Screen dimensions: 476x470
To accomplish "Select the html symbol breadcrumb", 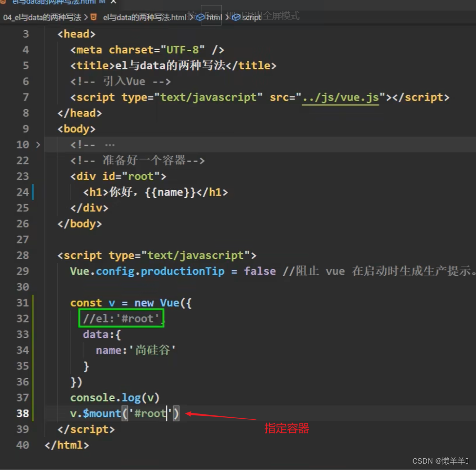I will [214, 17].
